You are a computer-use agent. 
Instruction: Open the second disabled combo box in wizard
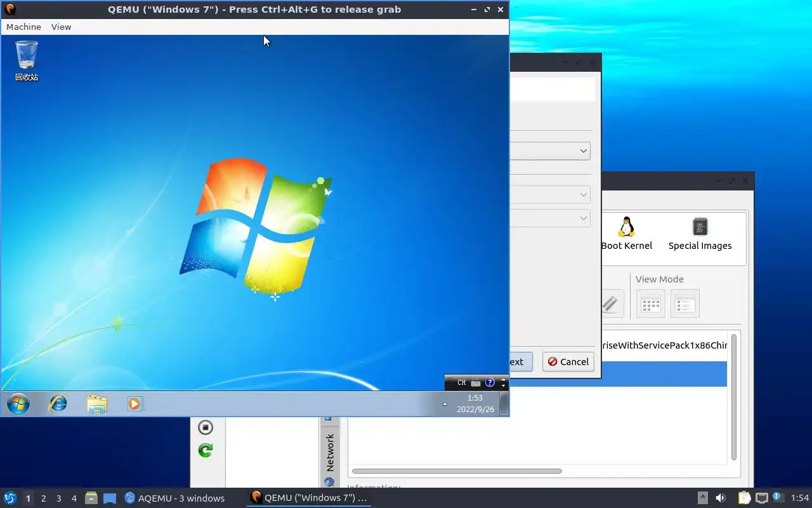550,194
